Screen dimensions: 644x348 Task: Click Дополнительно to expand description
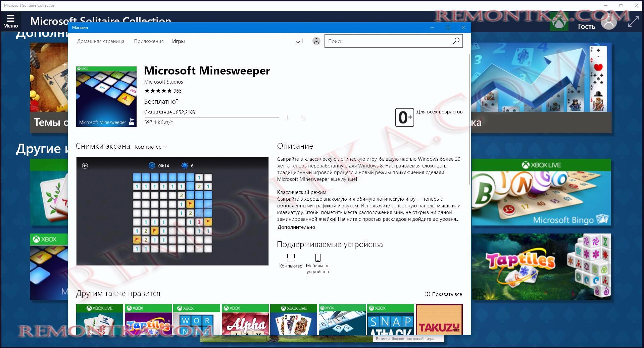(296, 227)
